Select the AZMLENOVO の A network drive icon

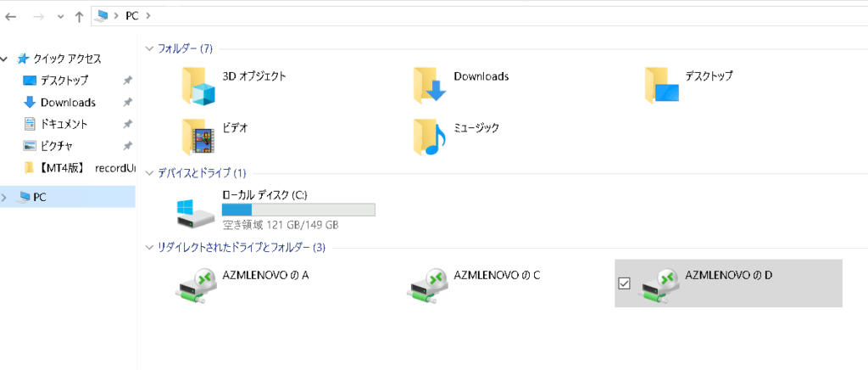coord(196,283)
